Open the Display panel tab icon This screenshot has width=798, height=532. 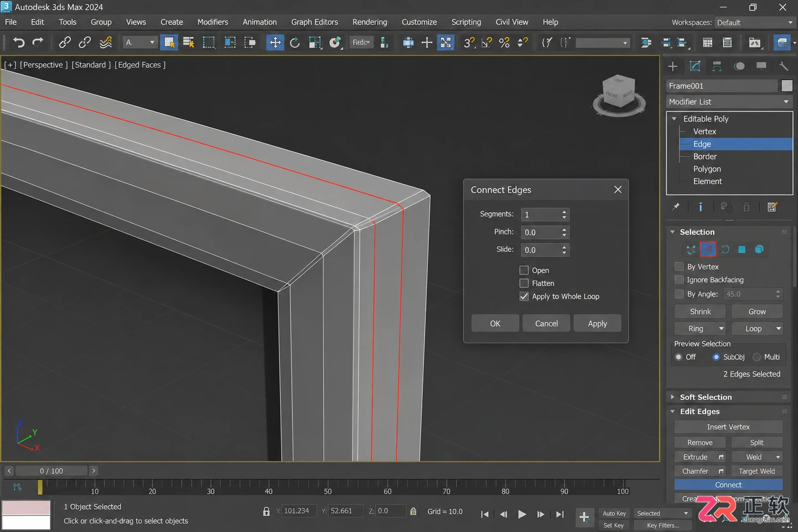tap(761, 66)
